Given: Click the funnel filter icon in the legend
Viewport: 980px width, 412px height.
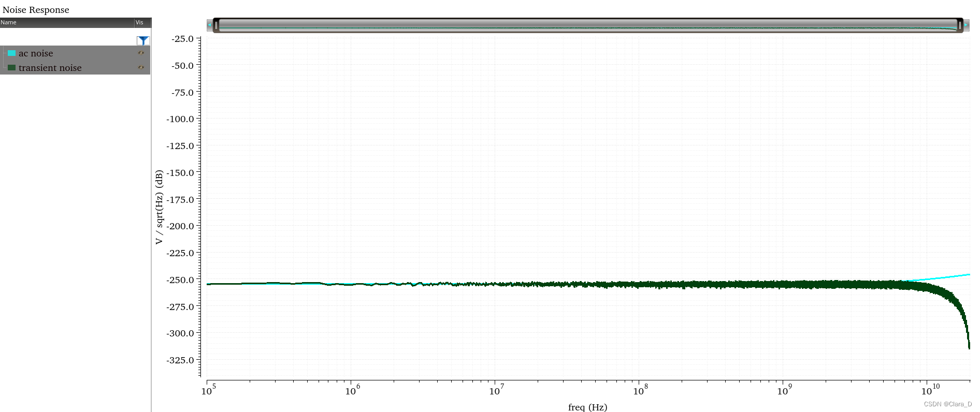Looking at the screenshot, I should 143,40.
